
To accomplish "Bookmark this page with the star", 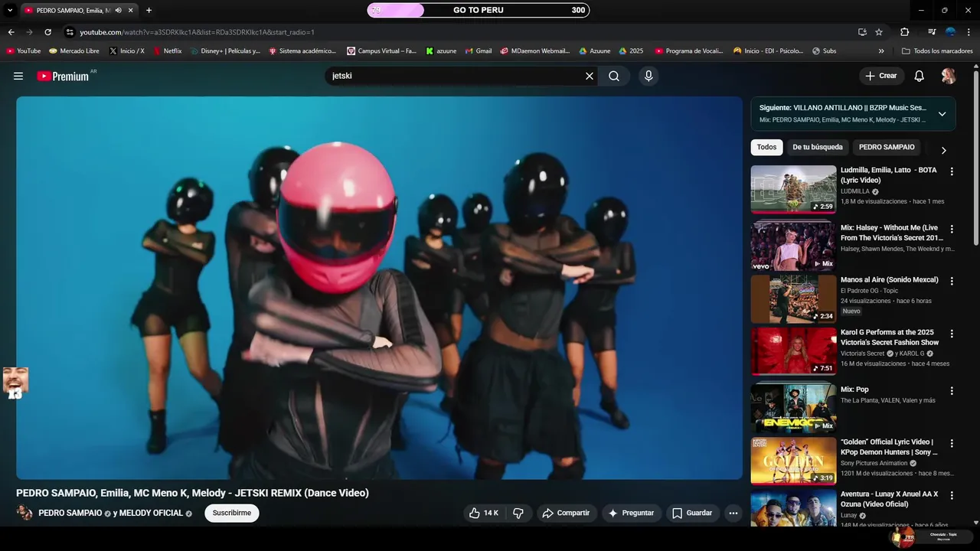I will [879, 32].
